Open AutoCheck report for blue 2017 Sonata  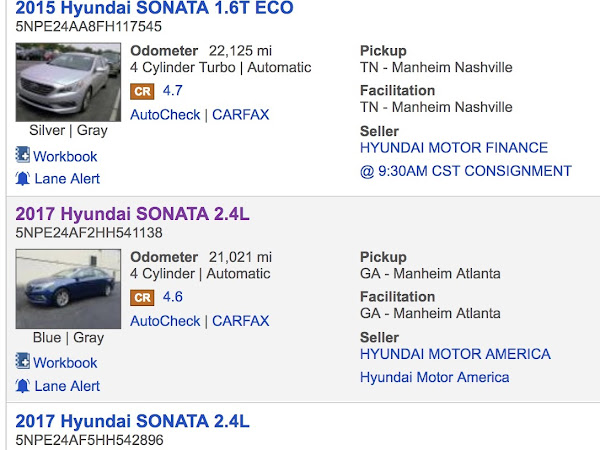(x=165, y=321)
